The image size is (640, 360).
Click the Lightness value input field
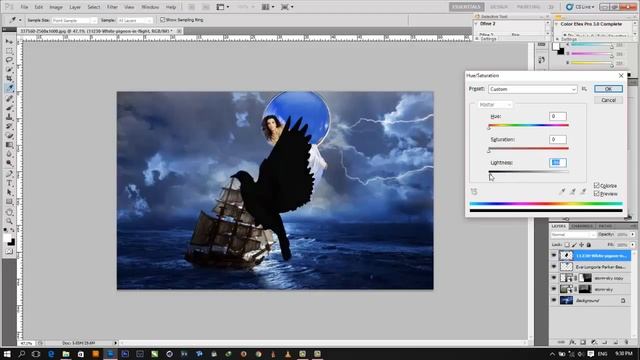tap(558, 162)
